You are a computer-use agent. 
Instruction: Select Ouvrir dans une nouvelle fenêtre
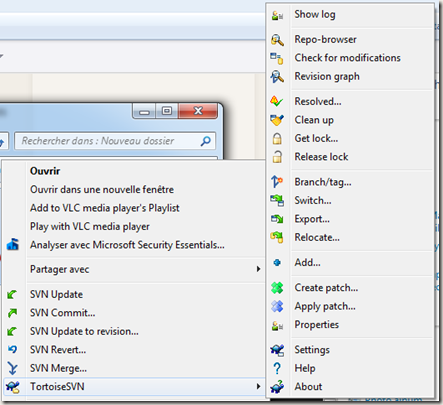click(102, 189)
